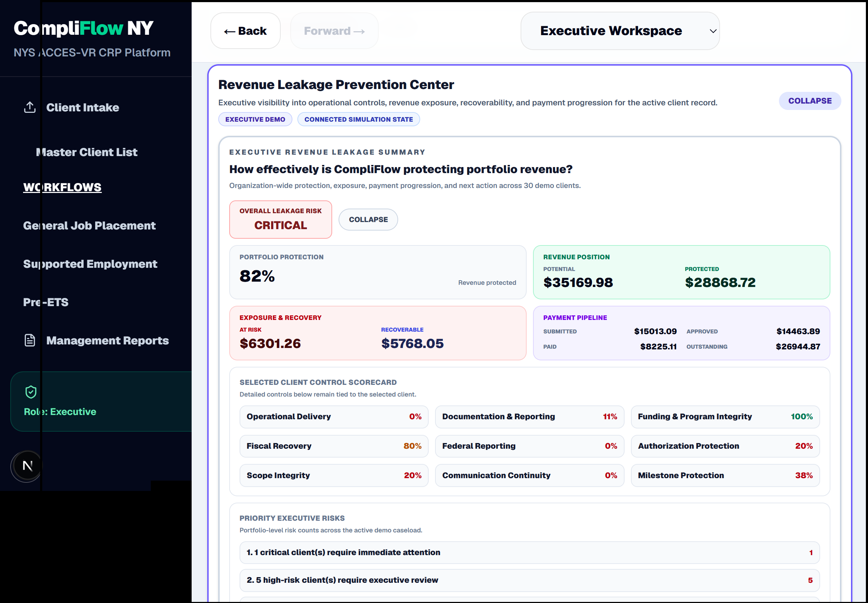Select General Job Placement workflow
Image resolution: width=868 pixels, height=603 pixels.
pos(89,226)
